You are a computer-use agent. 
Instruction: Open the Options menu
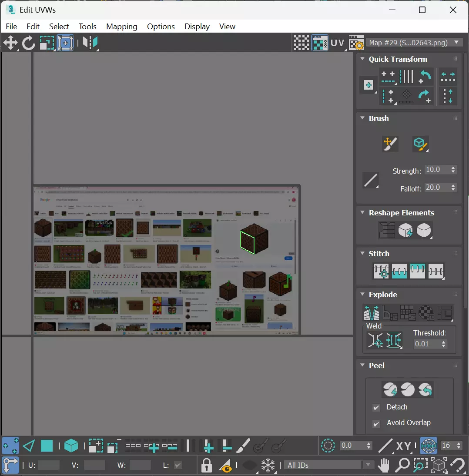(161, 27)
